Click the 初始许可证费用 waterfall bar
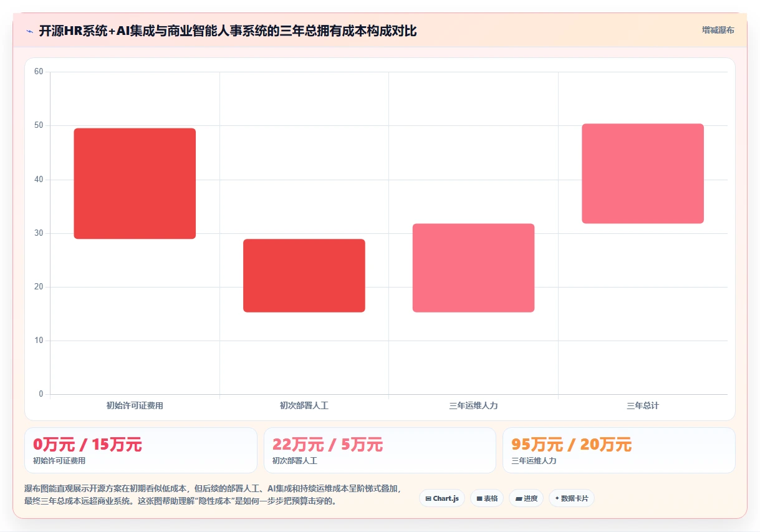 (x=135, y=183)
